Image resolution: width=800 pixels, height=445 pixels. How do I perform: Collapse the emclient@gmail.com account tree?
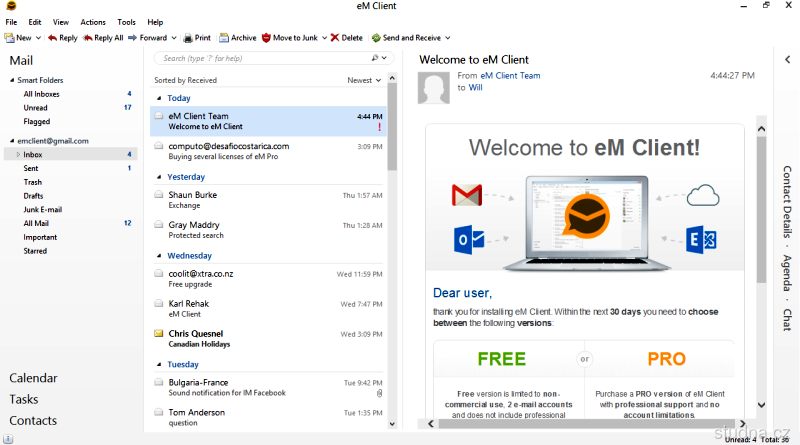click(12, 140)
